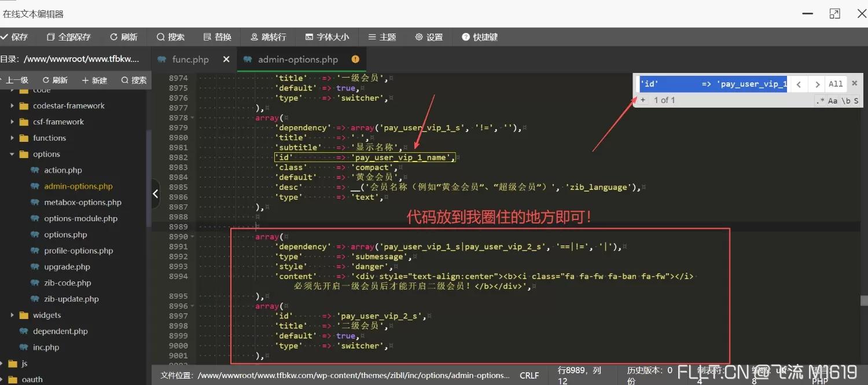Screen dimensions: 868x385
Task: Click 新建 to create a new file
Action: point(94,80)
